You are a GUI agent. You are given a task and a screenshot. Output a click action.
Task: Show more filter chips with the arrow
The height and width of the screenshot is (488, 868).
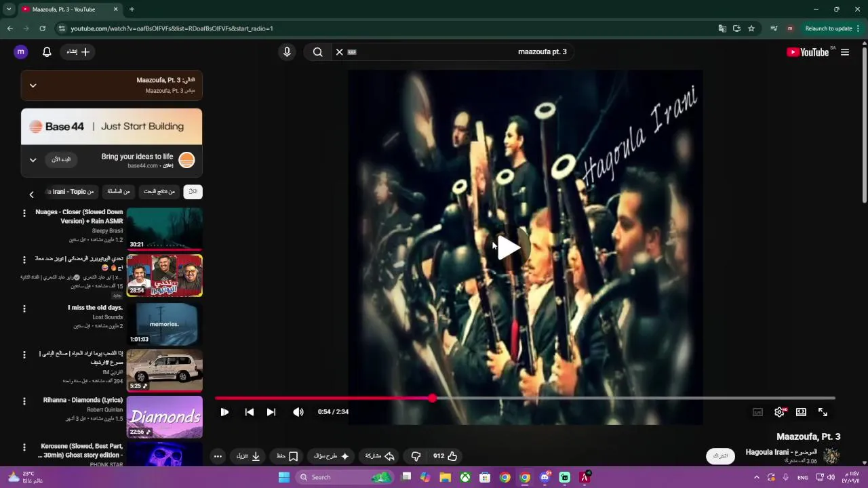[x=31, y=195]
